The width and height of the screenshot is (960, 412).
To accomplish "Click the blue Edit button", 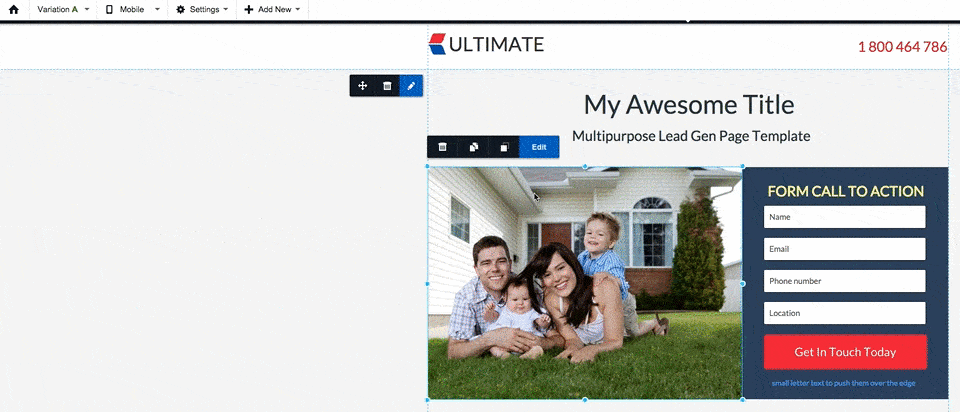I will [x=539, y=147].
